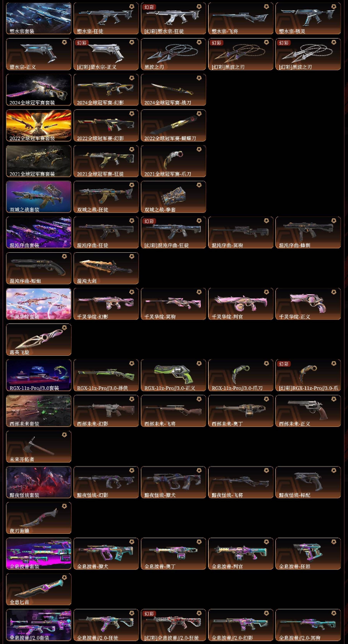Select the 2021全球冠军赛-爪刀 karambit skin
Image resolution: width=348 pixels, height=644 pixels.
click(x=174, y=161)
